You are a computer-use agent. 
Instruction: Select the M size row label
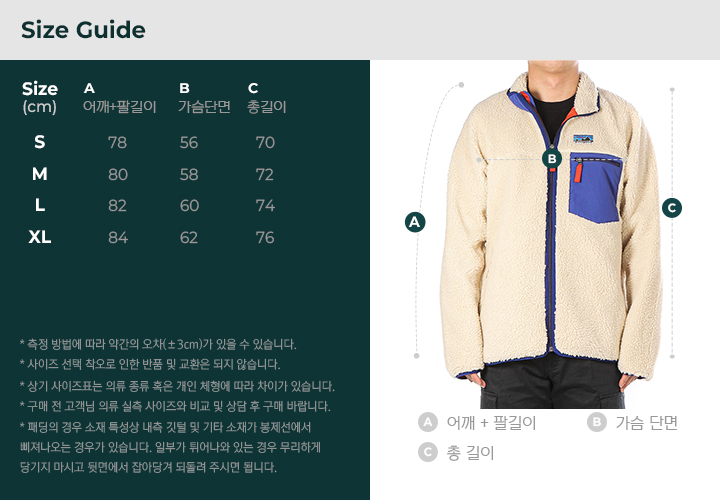(39, 174)
